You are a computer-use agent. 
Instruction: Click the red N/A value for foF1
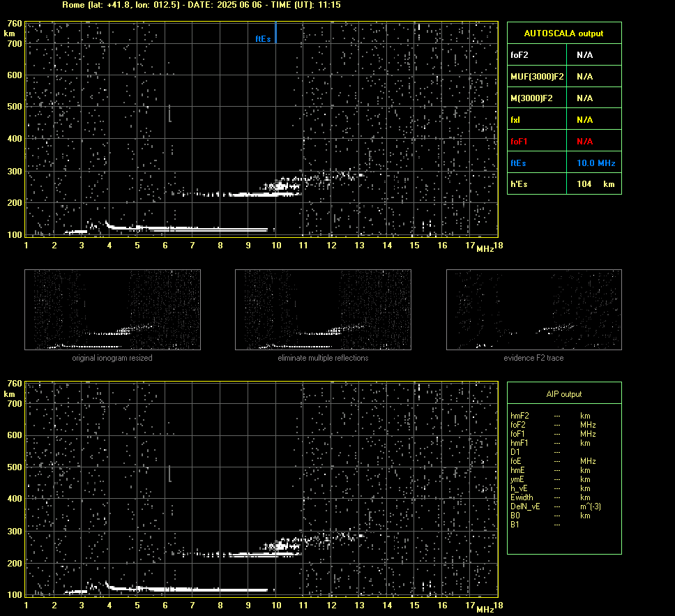coord(584,142)
